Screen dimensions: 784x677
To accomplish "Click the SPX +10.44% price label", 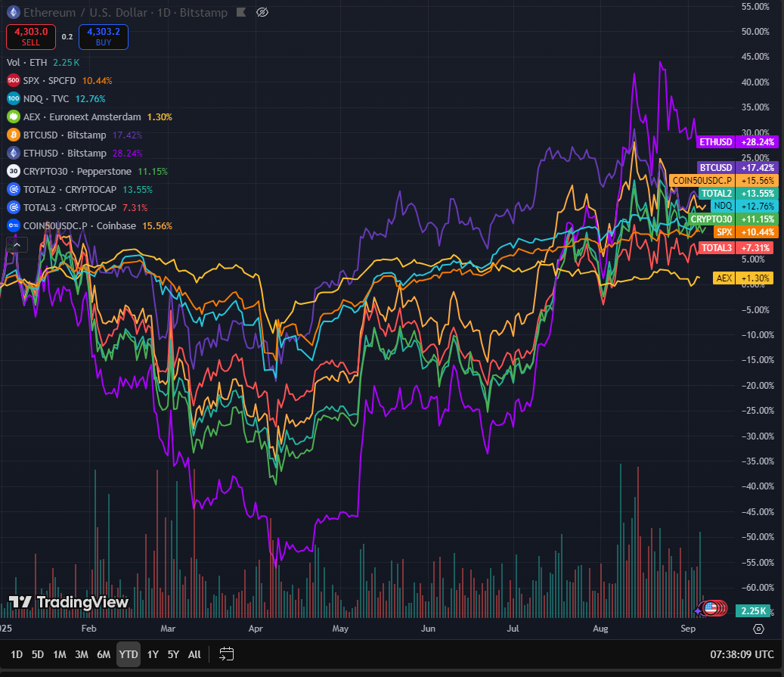I will pos(745,232).
